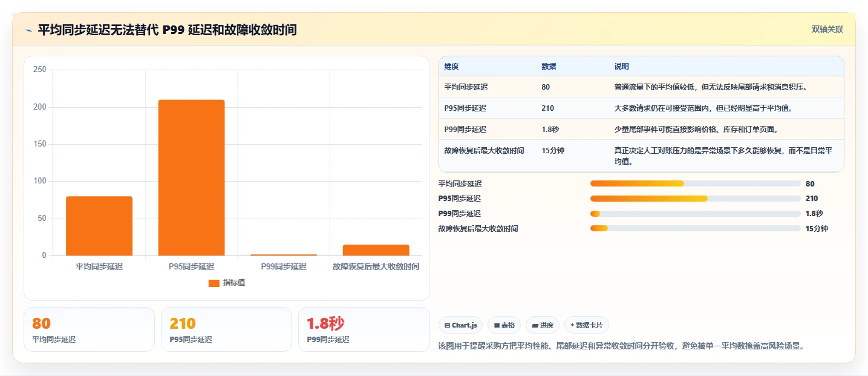Click the 平均同步延迟 progress list label
Image resolution: width=868 pixels, height=376 pixels.
coord(460,183)
